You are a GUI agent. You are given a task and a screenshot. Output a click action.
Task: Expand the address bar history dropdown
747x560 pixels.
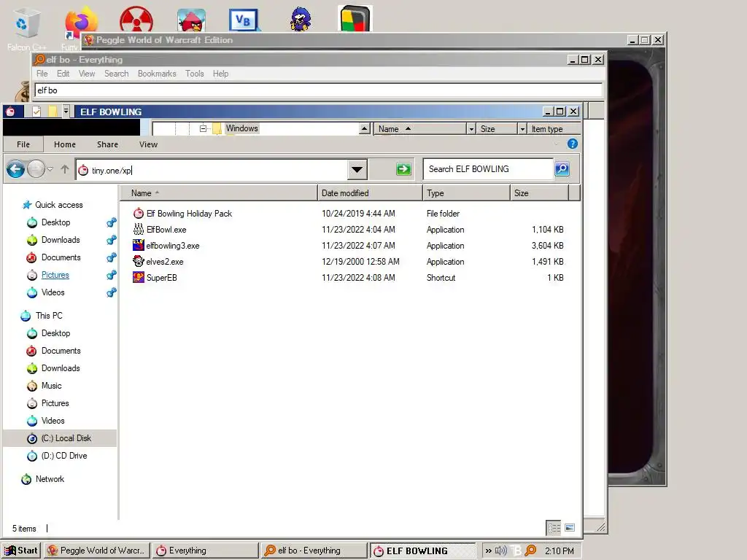point(357,169)
